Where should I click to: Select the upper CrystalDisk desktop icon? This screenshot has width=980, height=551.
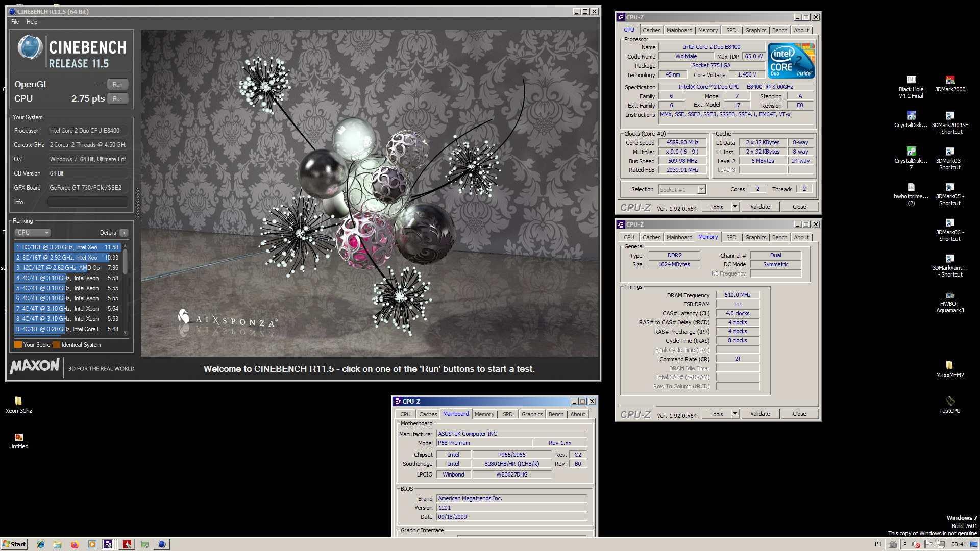(x=911, y=120)
